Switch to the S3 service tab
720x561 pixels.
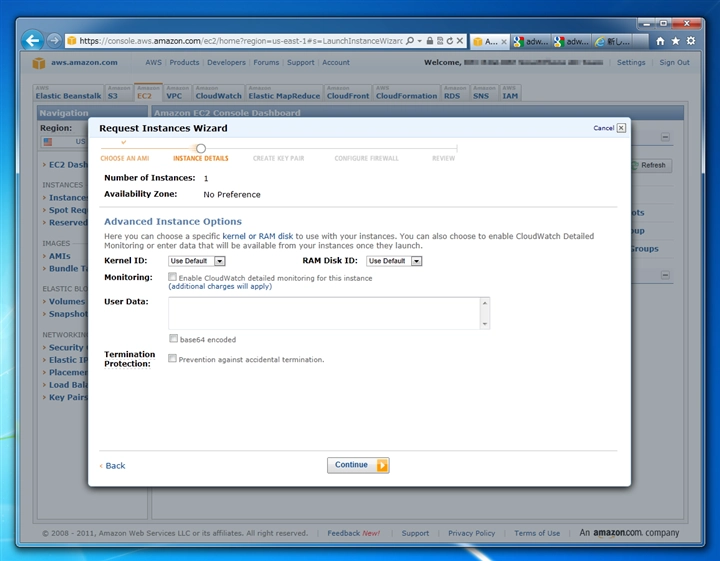[118, 93]
